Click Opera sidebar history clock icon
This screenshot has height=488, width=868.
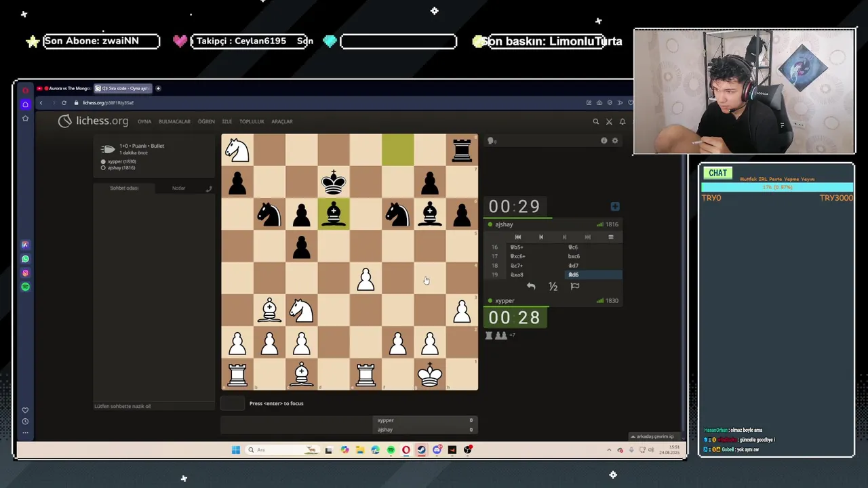25,422
